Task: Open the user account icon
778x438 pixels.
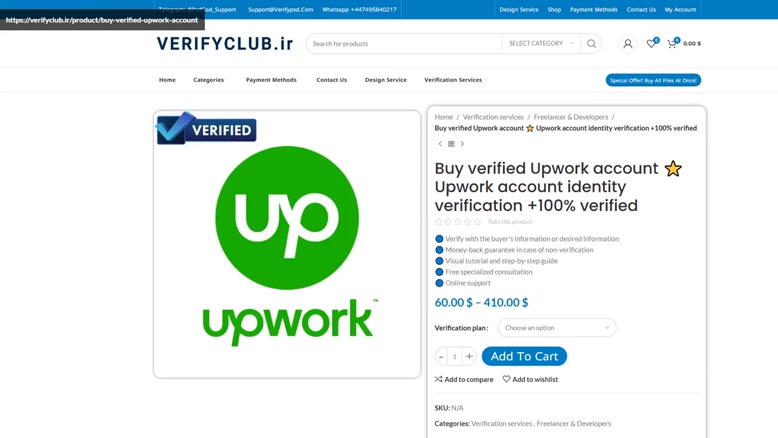Action: click(x=628, y=44)
